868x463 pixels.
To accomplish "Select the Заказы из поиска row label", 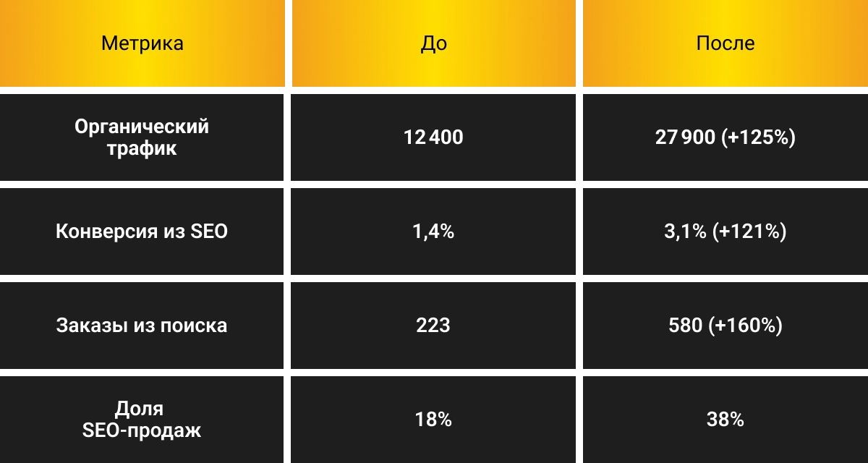I will (142, 326).
